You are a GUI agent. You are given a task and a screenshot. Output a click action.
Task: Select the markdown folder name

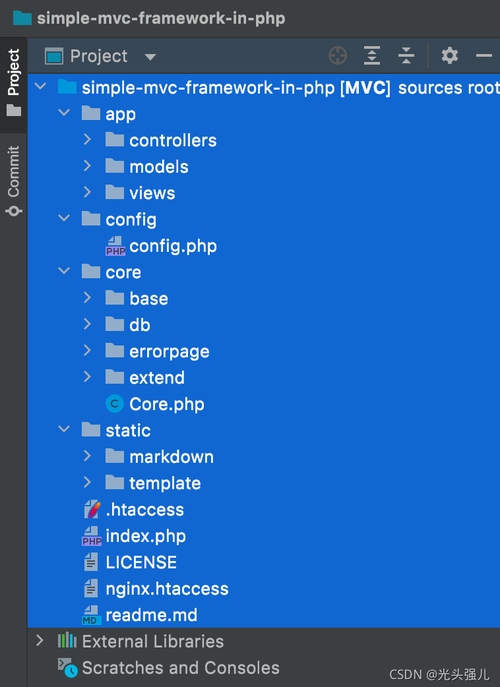click(172, 457)
